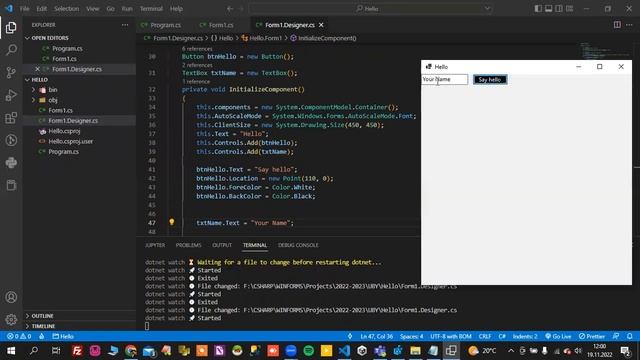Open Edit menu

pyautogui.click(x=41, y=9)
